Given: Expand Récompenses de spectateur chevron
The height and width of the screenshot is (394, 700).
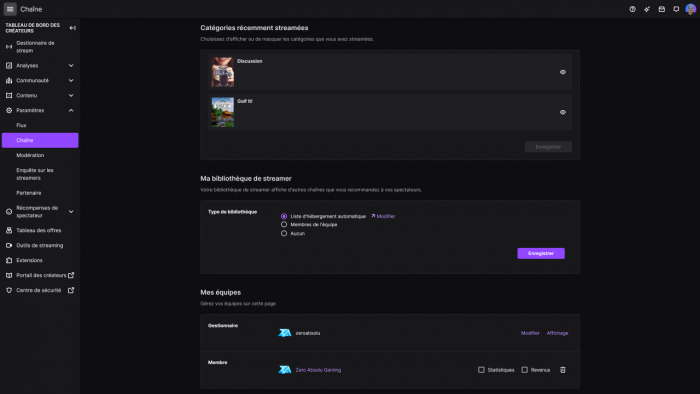Looking at the screenshot, I should 71,212.
